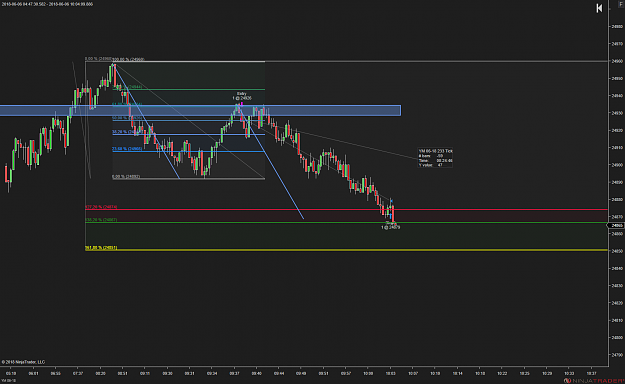The width and height of the screenshot is (625, 384).
Task: Select the red horizontal 127.20 % extension line
Action: 347,209
